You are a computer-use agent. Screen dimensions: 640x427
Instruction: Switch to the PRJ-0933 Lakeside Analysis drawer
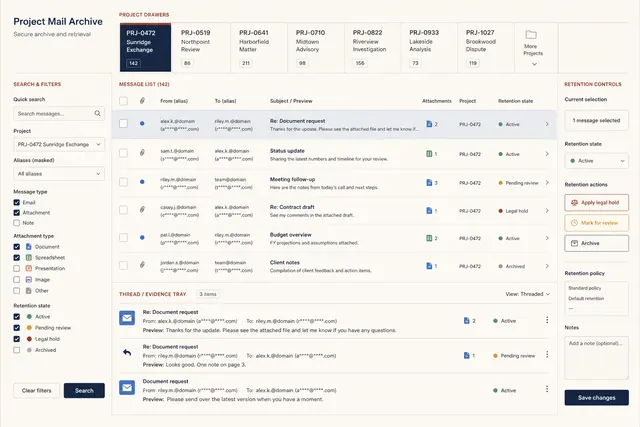429,48
